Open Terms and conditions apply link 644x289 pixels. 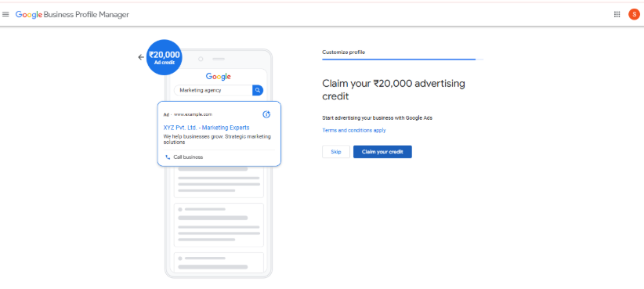tap(354, 131)
